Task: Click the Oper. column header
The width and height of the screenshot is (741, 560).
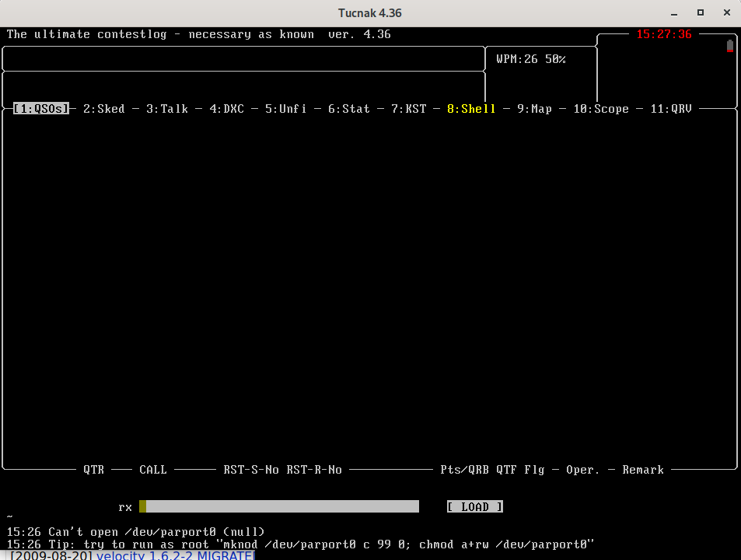Action: coord(584,470)
